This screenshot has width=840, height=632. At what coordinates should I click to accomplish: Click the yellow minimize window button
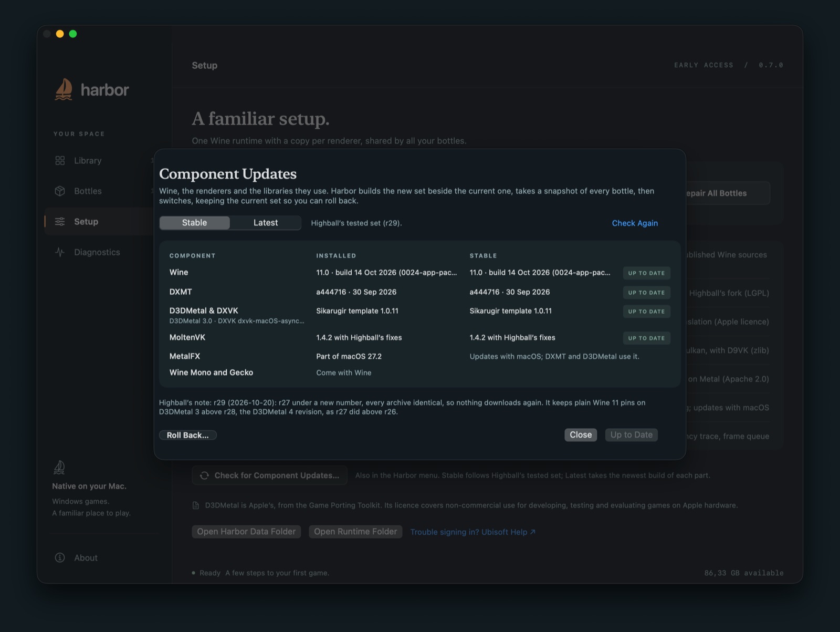(x=60, y=34)
